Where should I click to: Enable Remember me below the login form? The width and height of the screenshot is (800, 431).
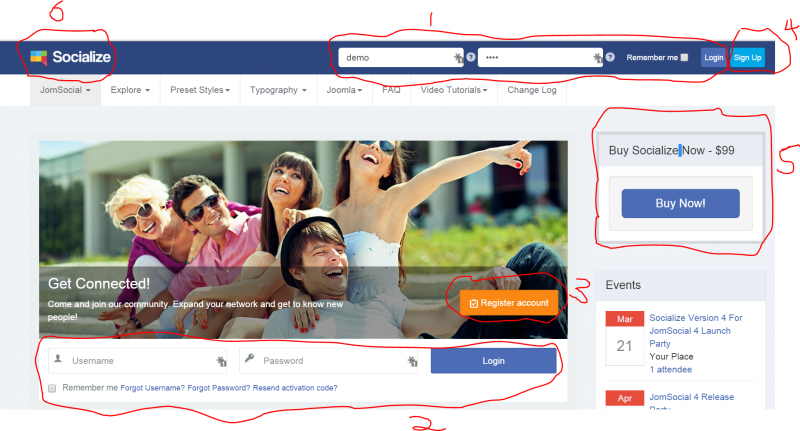[52, 388]
